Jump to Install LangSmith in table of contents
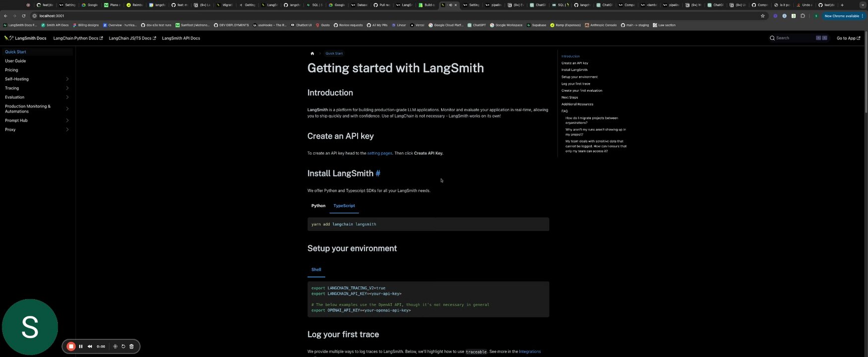The image size is (868, 357). (x=574, y=70)
